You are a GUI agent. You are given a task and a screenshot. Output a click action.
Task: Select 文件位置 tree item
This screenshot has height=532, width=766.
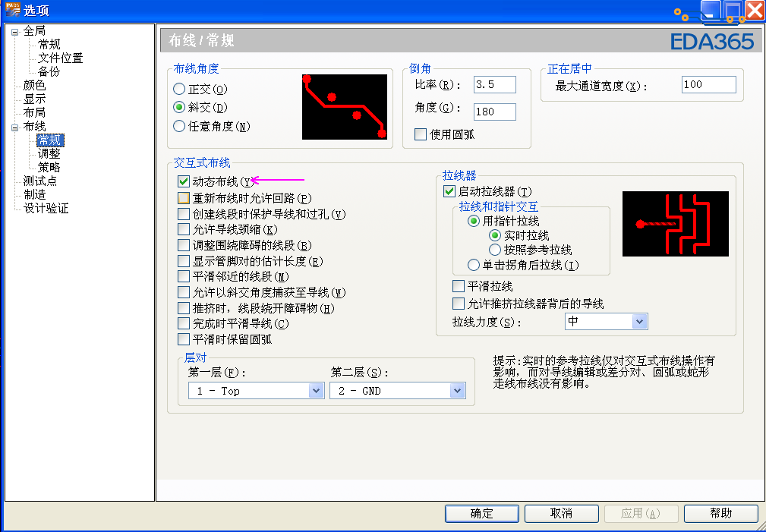(x=60, y=58)
